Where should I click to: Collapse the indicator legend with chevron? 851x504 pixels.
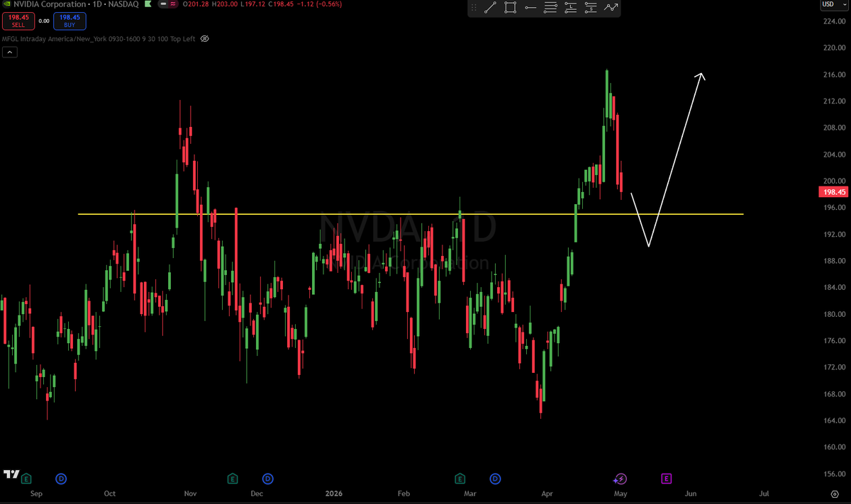(9, 52)
